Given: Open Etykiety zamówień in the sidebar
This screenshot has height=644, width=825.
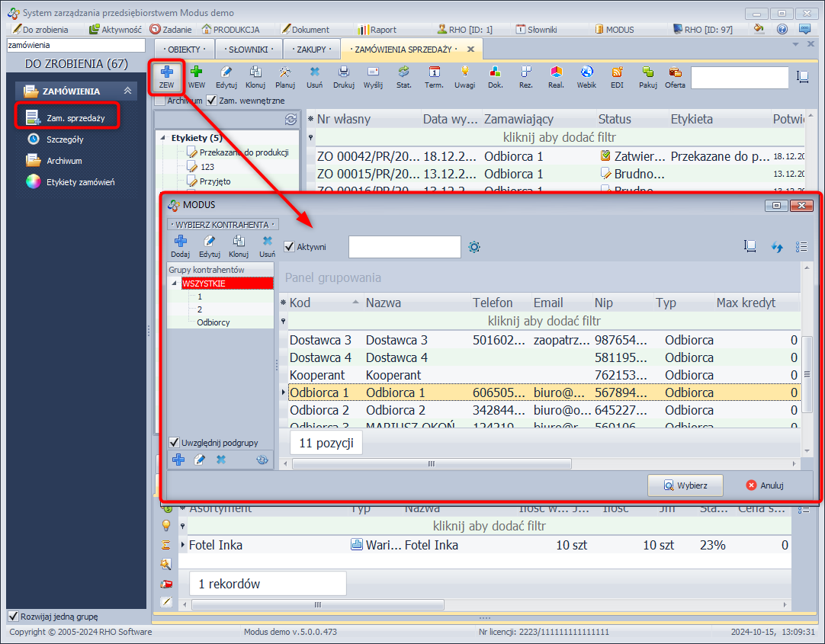Looking at the screenshot, I should 80,182.
